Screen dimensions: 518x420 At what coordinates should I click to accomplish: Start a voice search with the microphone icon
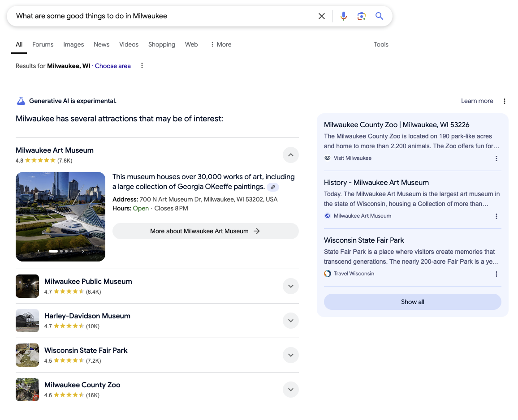pyautogui.click(x=343, y=16)
